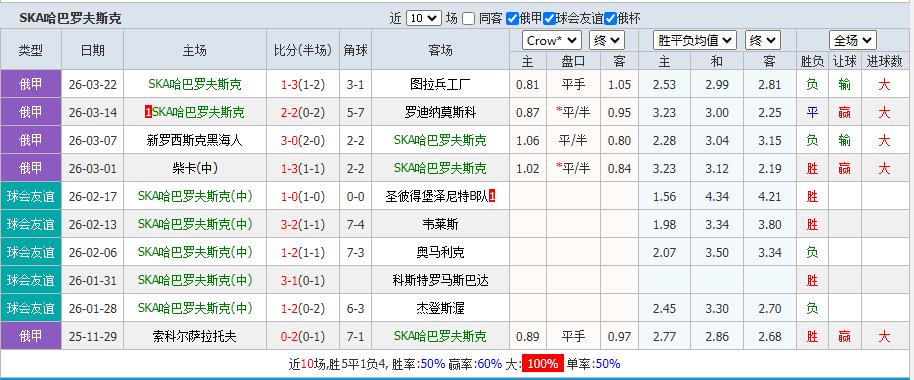Screen dimensions: 914x380
Task: Click the red 100% over rate badge
Action: [x=543, y=364]
